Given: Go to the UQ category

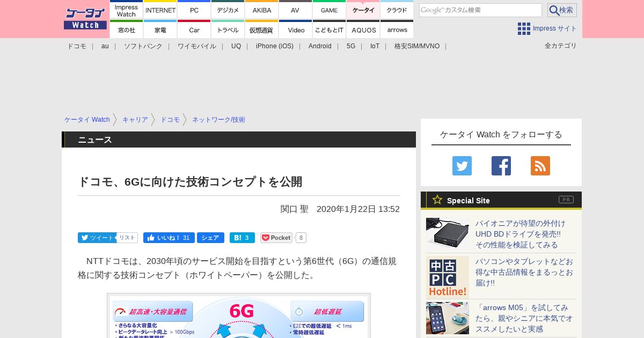Looking at the screenshot, I should 236,46.
